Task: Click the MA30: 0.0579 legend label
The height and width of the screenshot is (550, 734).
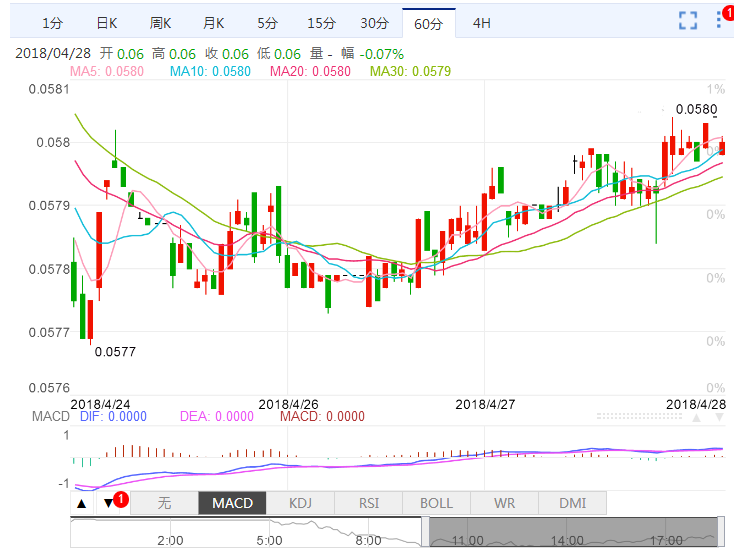Action: click(x=411, y=71)
